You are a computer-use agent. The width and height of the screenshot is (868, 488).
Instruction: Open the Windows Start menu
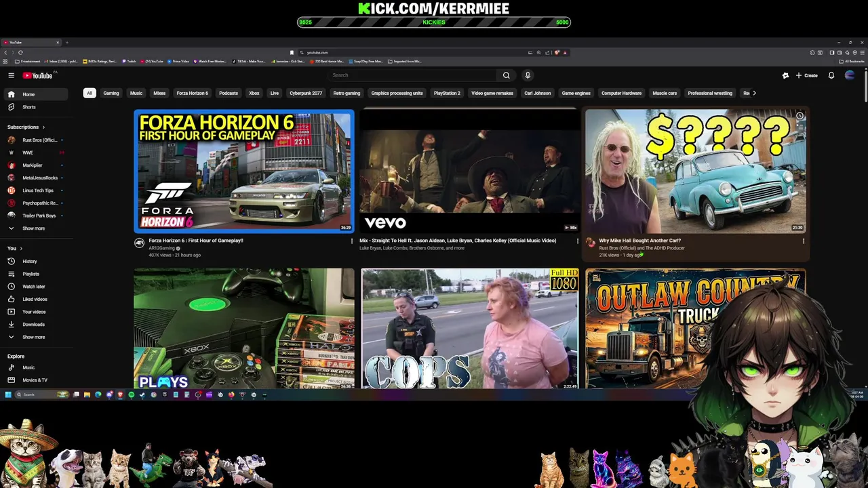click(8, 394)
